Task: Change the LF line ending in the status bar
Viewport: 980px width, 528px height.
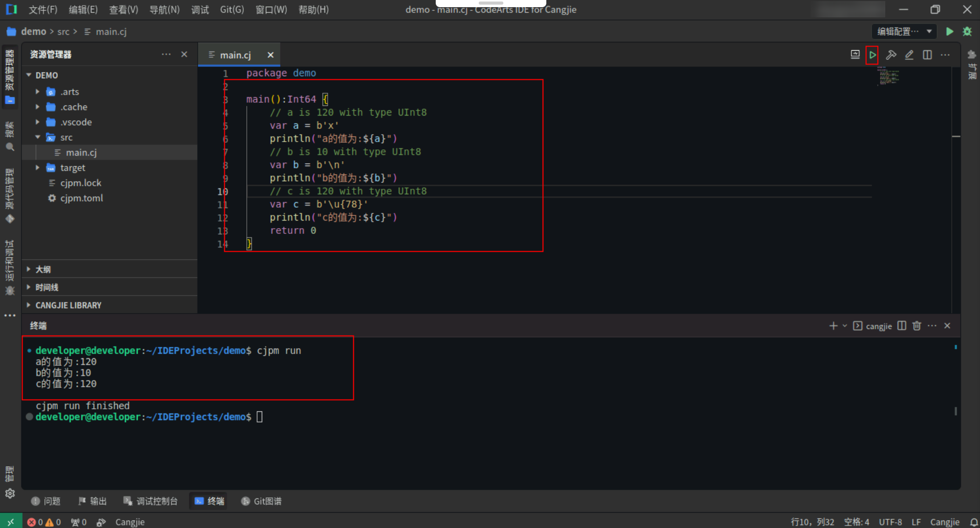Action: [916, 522]
